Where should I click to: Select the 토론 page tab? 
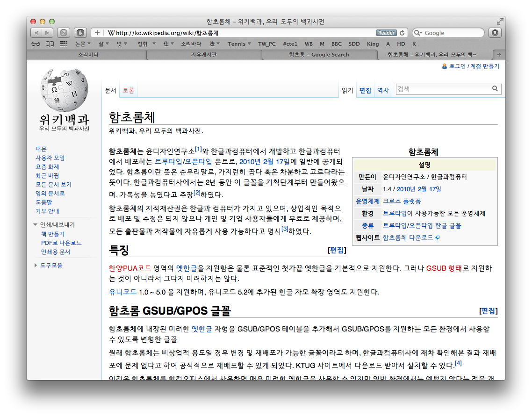[128, 90]
